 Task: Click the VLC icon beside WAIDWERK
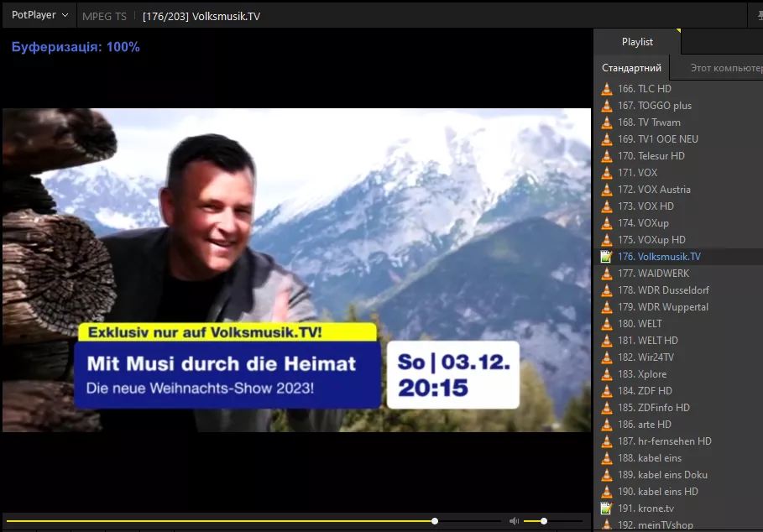tap(606, 274)
